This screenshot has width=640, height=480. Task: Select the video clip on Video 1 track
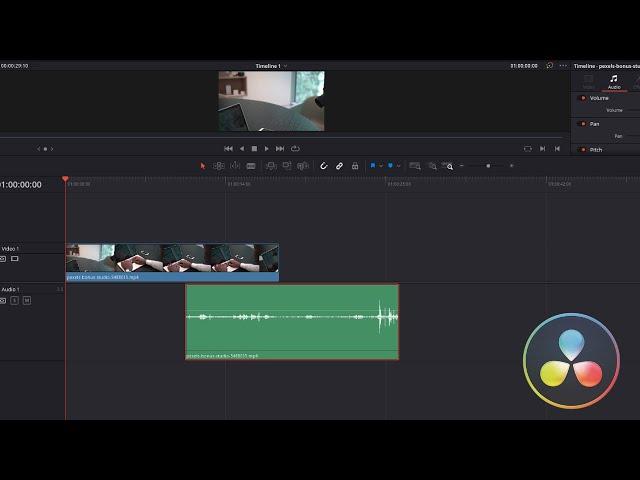172,262
